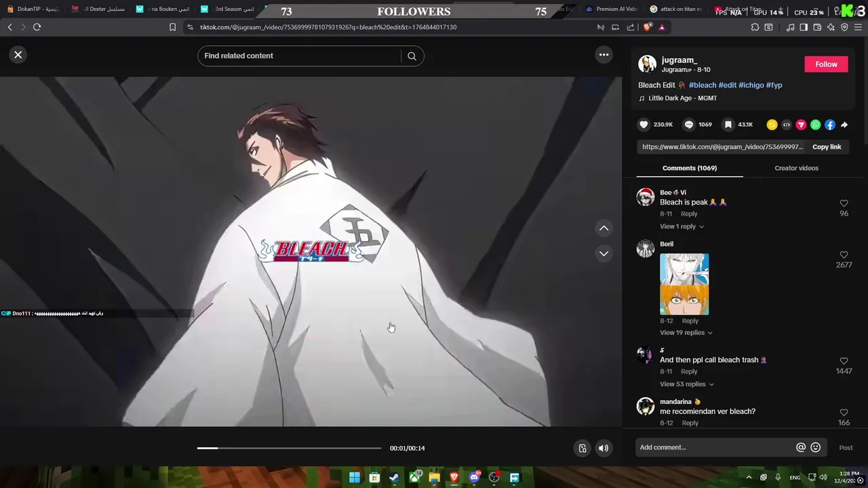Reply to Bee's comment
This screenshot has width=868, height=488.
689,213
